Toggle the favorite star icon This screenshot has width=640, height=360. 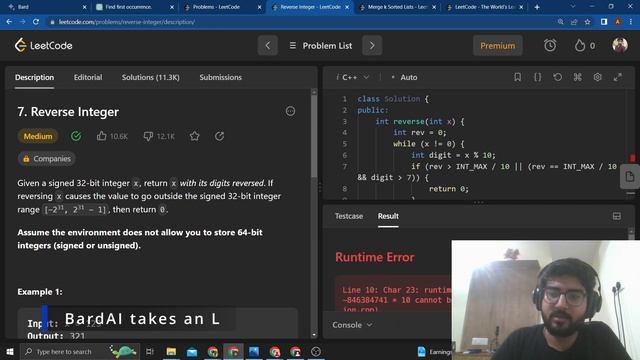point(195,136)
